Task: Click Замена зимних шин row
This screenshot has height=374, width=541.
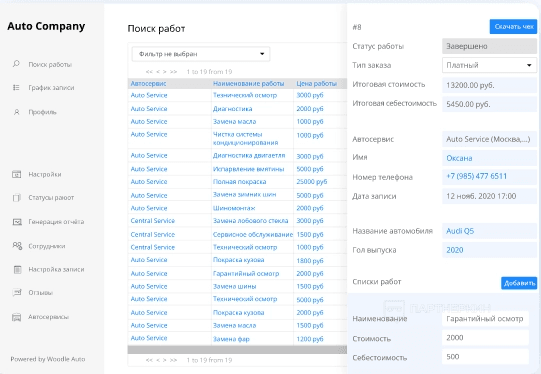Action: 237,195
